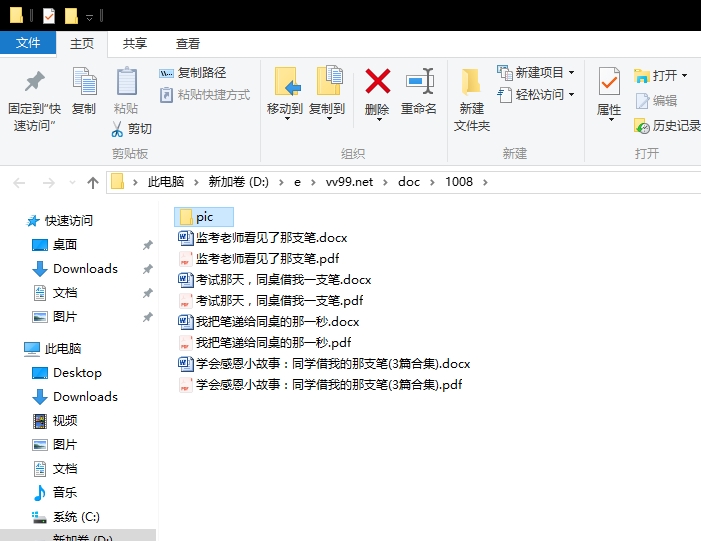
Task: Expand chevron after vv99.net in path
Action: click(385, 182)
